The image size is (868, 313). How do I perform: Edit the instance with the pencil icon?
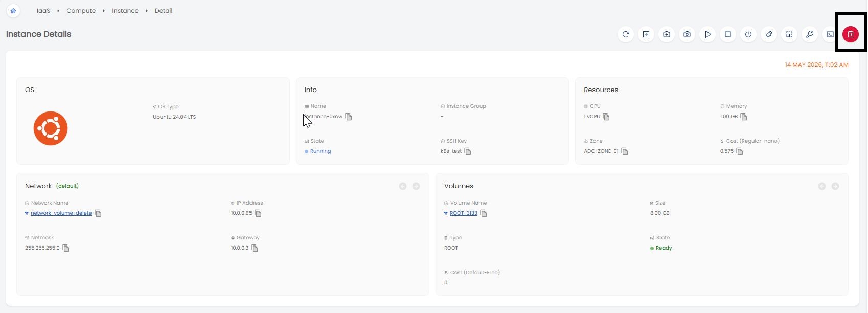click(769, 34)
